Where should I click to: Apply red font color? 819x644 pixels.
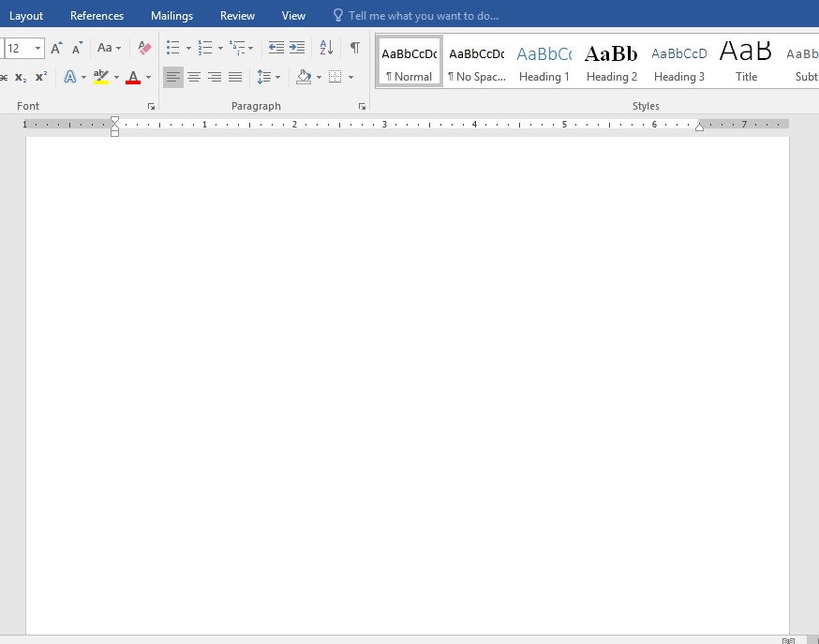133,77
